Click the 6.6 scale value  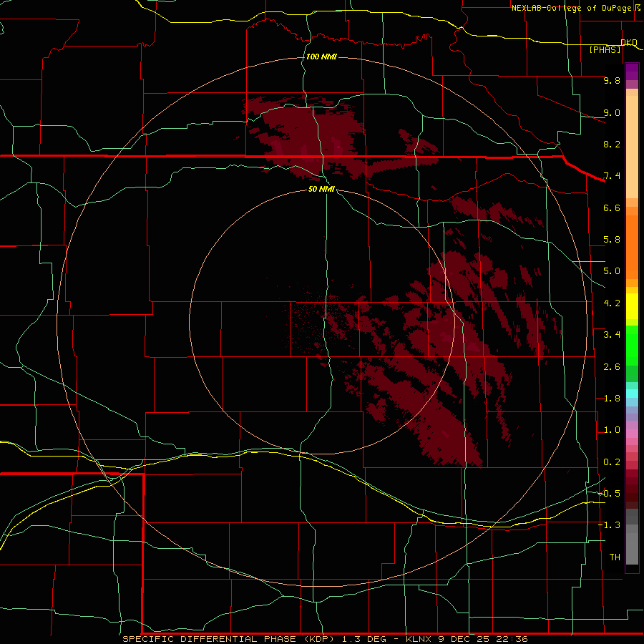pos(612,208)
